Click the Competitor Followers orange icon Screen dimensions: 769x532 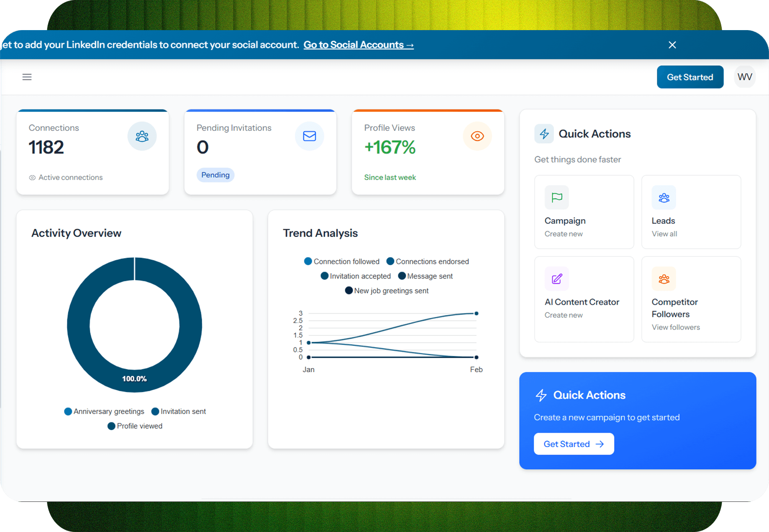(664, 279)
